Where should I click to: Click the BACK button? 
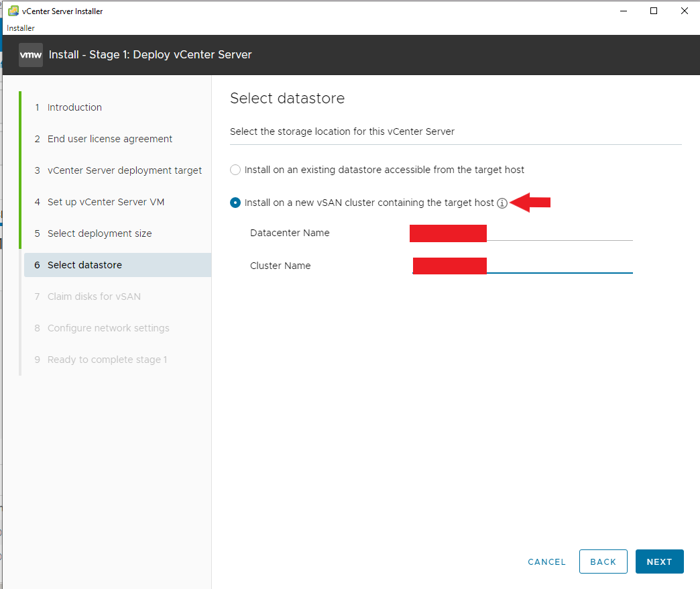pyautogui.click(x=603, y=561)
